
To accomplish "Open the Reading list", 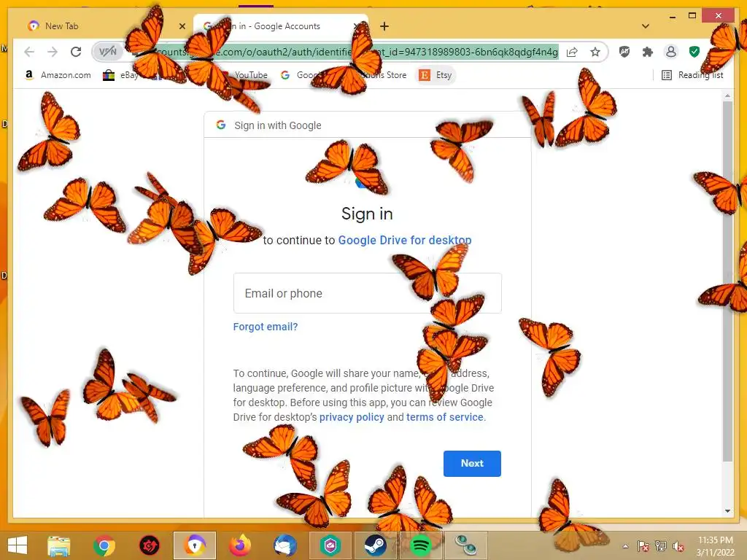I will pyautogui.click(x=692, y=75).
